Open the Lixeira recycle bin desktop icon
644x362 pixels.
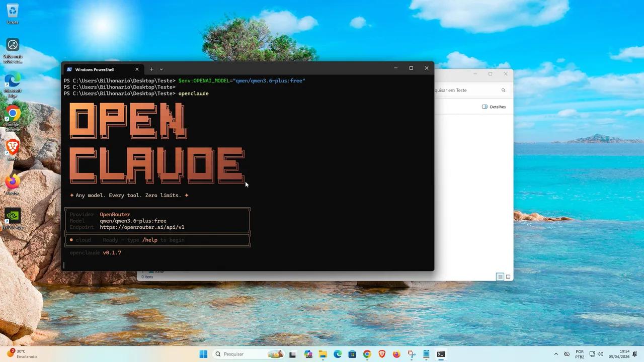point(13,14)
